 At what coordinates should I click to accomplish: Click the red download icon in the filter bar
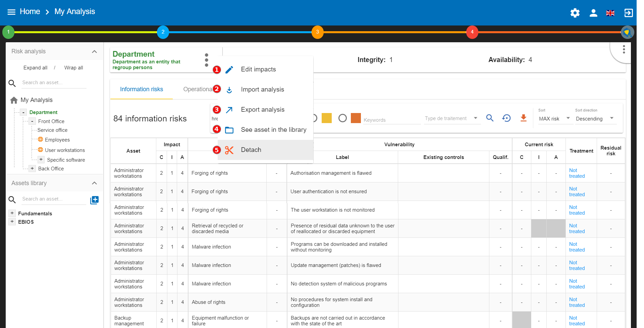click(523, 118)
